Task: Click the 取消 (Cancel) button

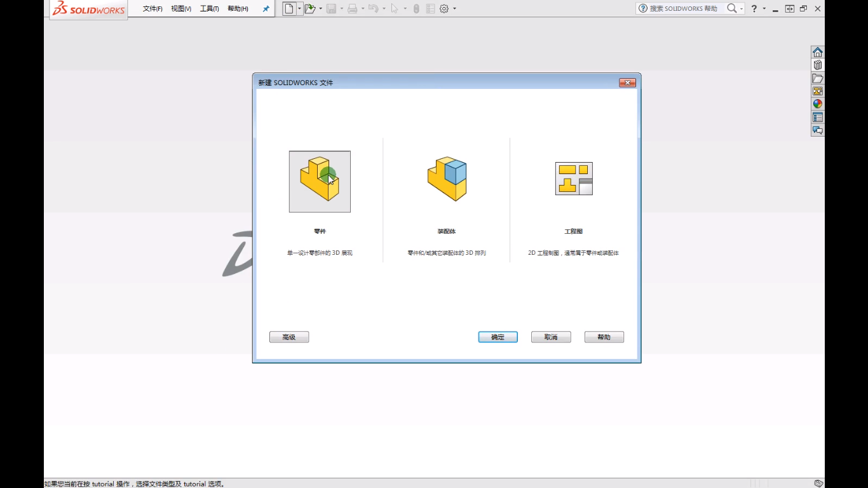Action: [x=551, y=337]
